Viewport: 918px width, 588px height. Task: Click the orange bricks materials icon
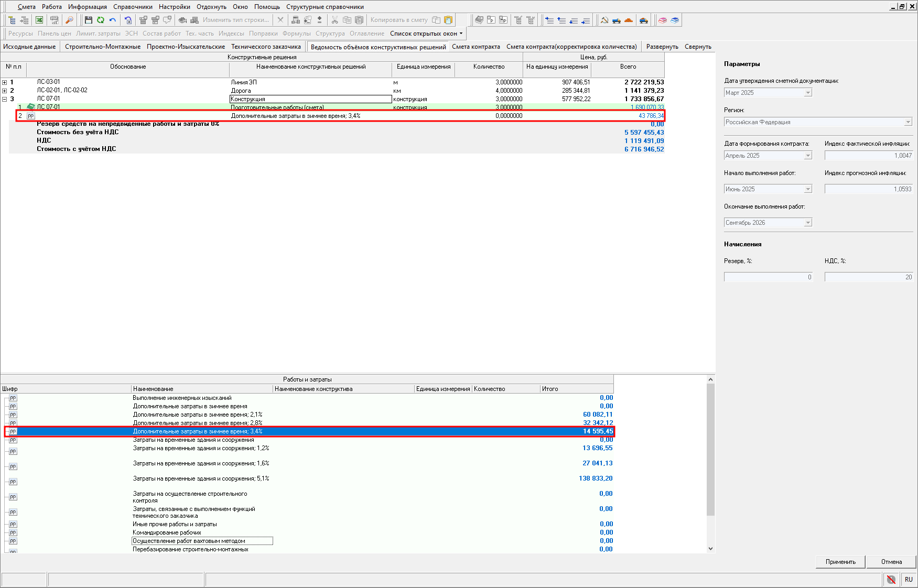click(629, 20)
